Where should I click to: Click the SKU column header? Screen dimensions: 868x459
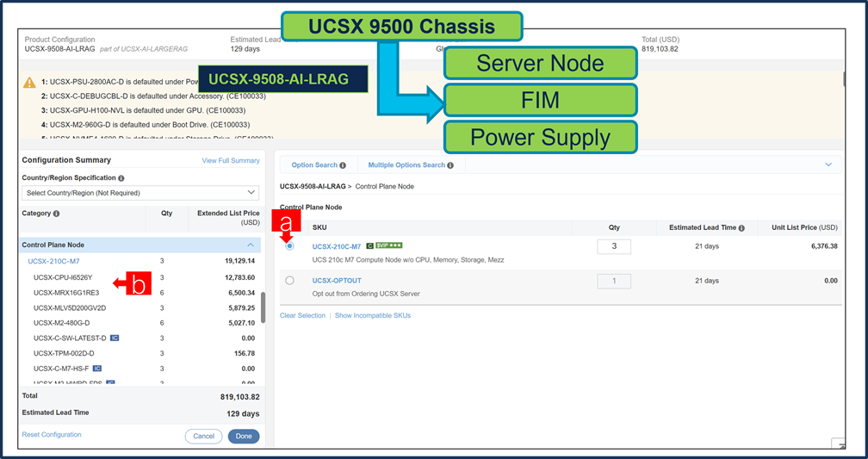tap(319, 227)
